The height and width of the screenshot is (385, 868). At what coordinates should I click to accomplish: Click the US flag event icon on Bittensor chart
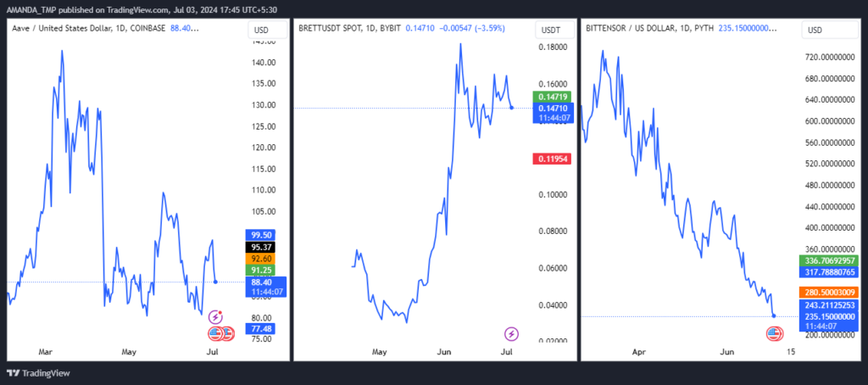[773, 333]
